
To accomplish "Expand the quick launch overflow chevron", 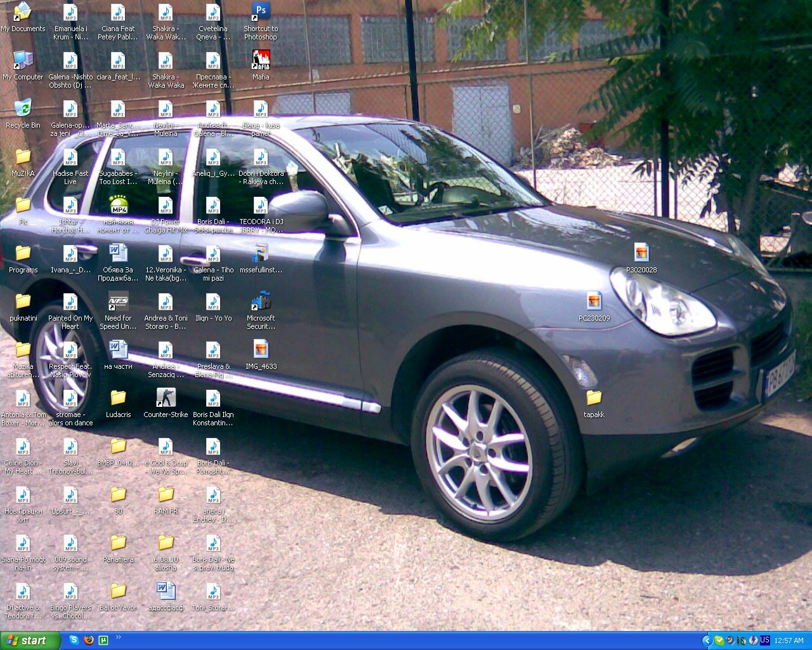I will 118,637.
